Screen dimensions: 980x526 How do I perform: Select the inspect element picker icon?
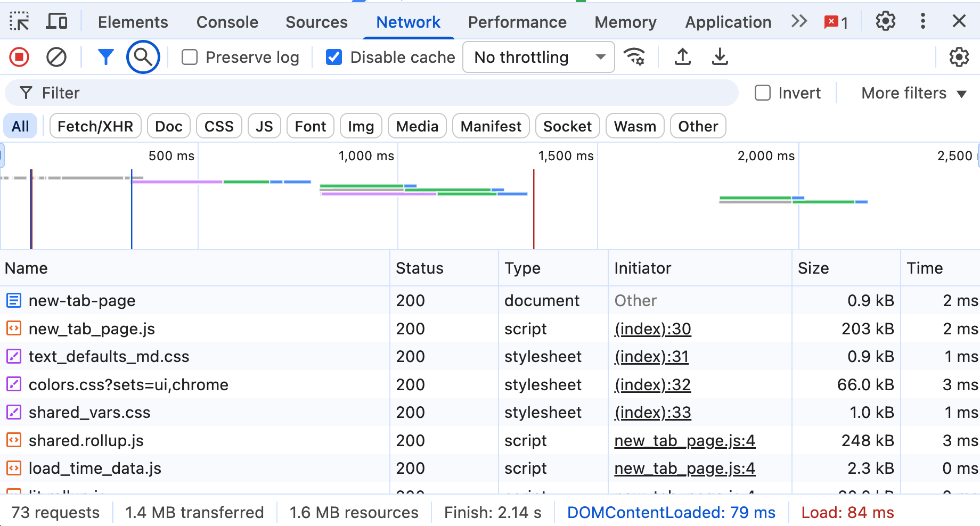[x=20, y=22]
